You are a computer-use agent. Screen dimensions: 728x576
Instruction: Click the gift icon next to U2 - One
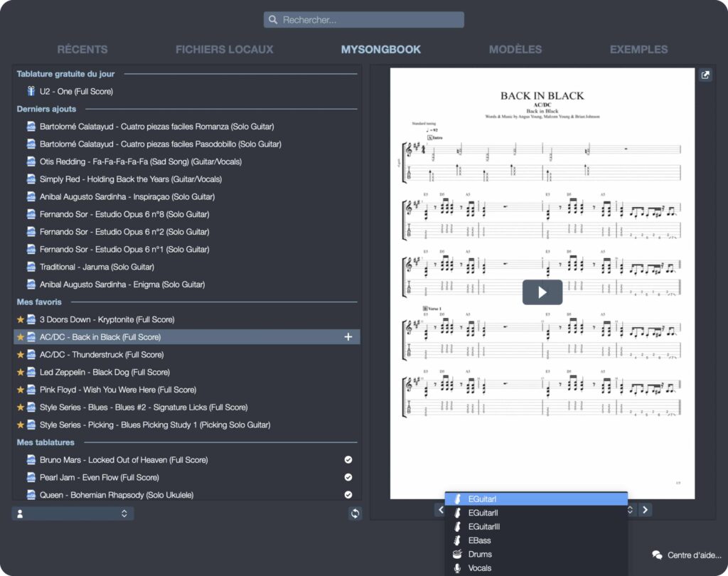[31, 91]
